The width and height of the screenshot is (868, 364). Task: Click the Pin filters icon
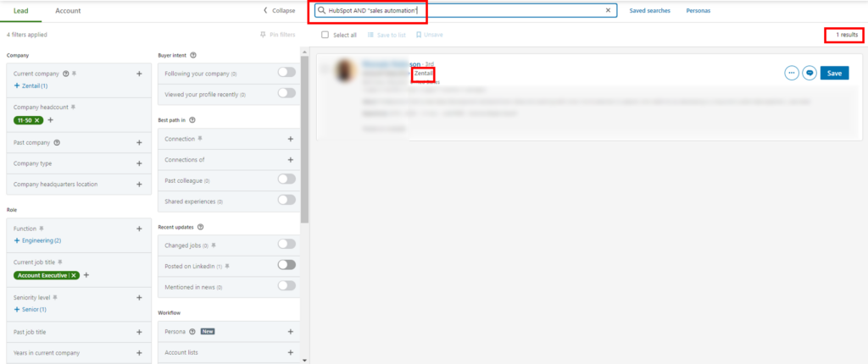pyautogui.click(x=264, y=35)
